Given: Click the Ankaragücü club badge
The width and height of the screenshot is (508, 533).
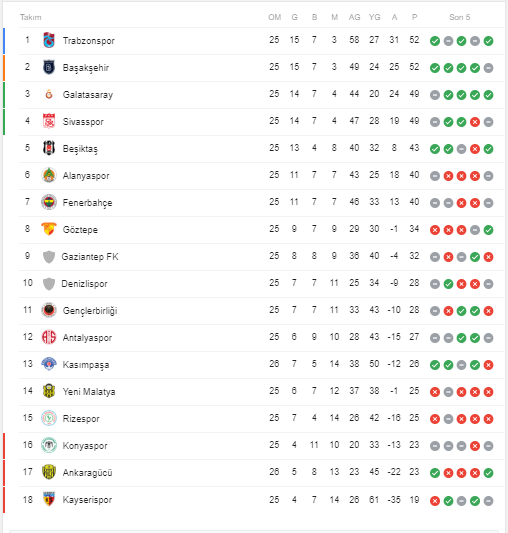Looking at the screenshot, I should point(49,472).
